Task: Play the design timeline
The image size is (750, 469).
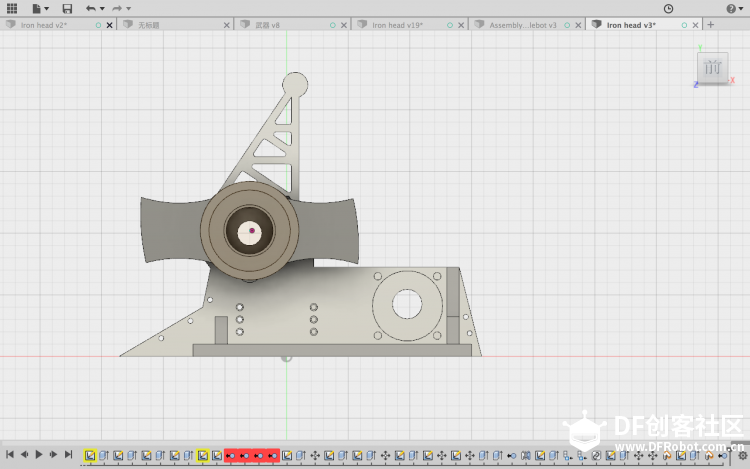Action: point(39,455)
